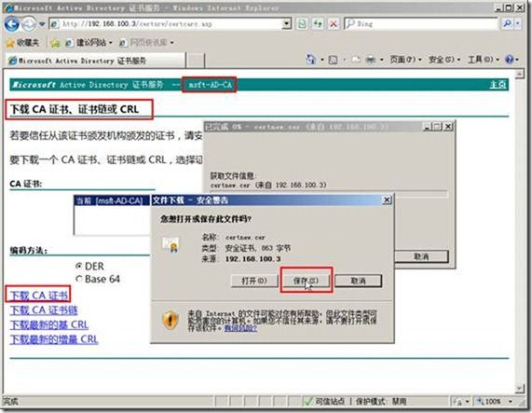Close the 文件下载 安全警告 dialog
Screen dimensions: 532x413
[x=387, y=200]
